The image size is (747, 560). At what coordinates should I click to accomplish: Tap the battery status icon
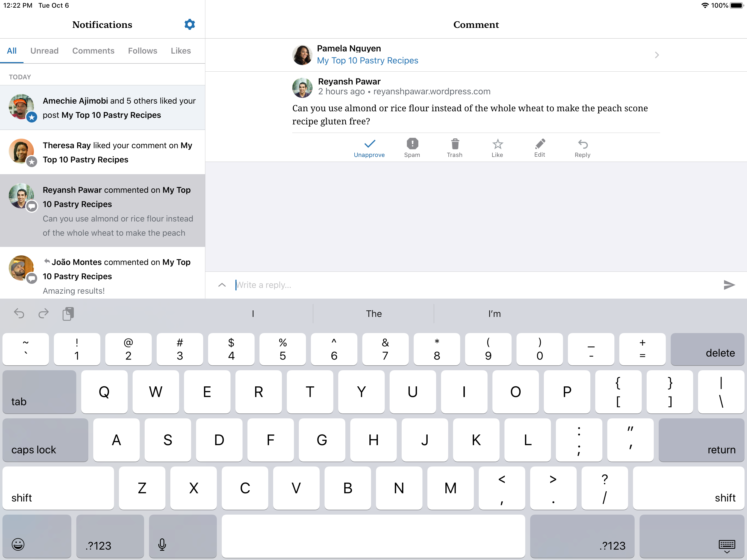click(737, 5)
